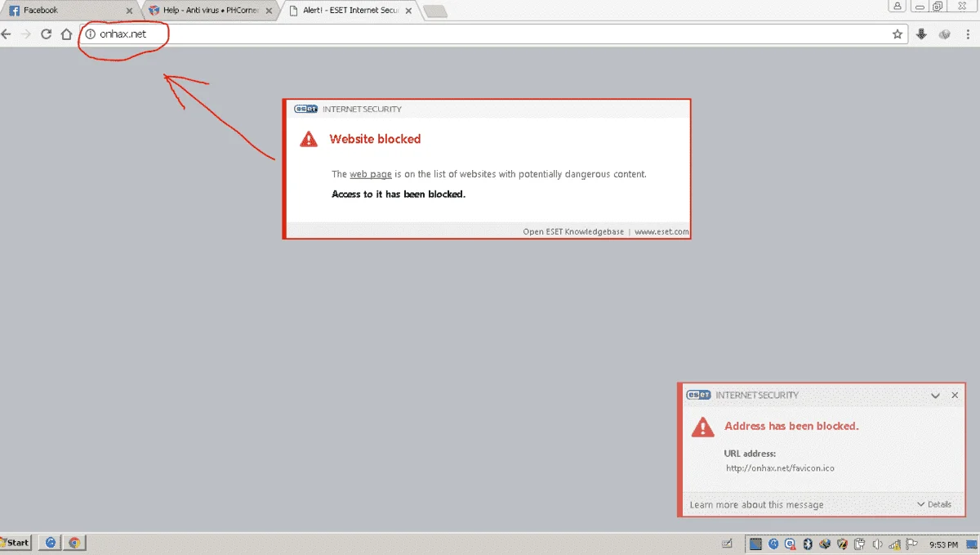Click the power plug tray icon
Screen dimensions: 980x555
click(x=859, y=544)
